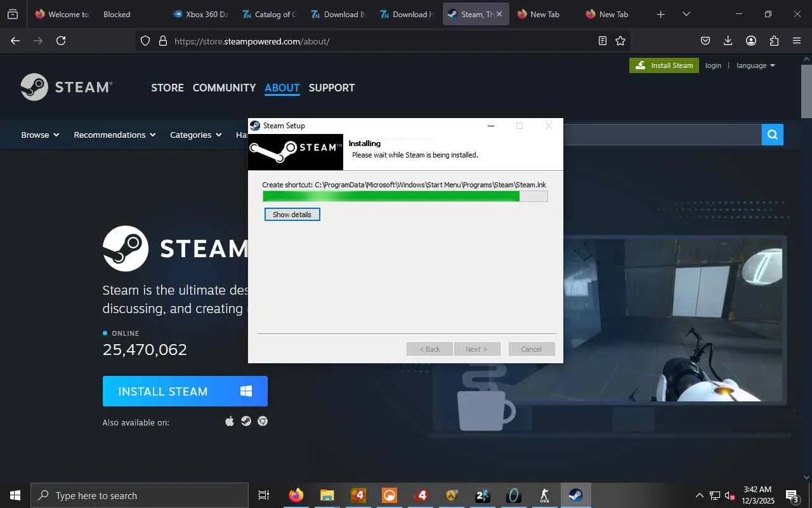This screenshot has width=812, height=508.
Task: Click the big blue INSTALL STEAM button
Action: point(185,391)
